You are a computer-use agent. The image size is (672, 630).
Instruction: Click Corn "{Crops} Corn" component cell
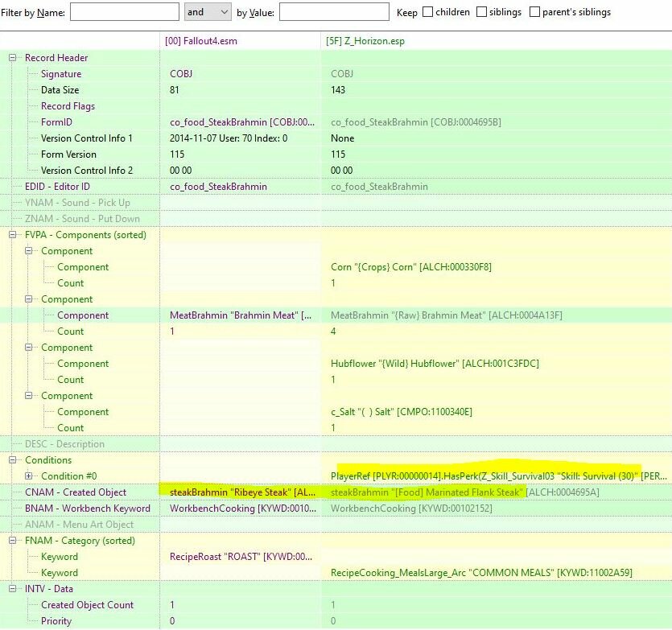(x=411, y=267)
